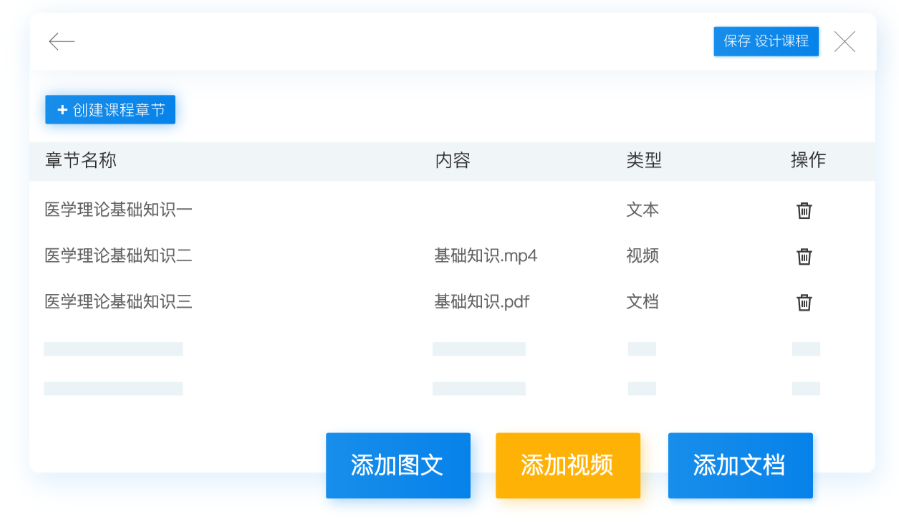The width and height of the screenshot is (899, 522).
Task: Select the chapter name 医学理论基础知识一
Action: (118, 210)
